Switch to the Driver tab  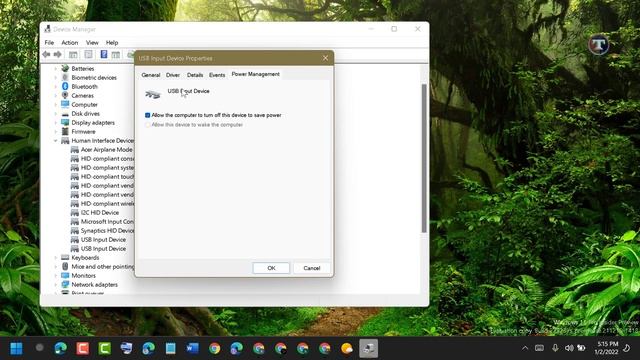(x=173, y=75)
